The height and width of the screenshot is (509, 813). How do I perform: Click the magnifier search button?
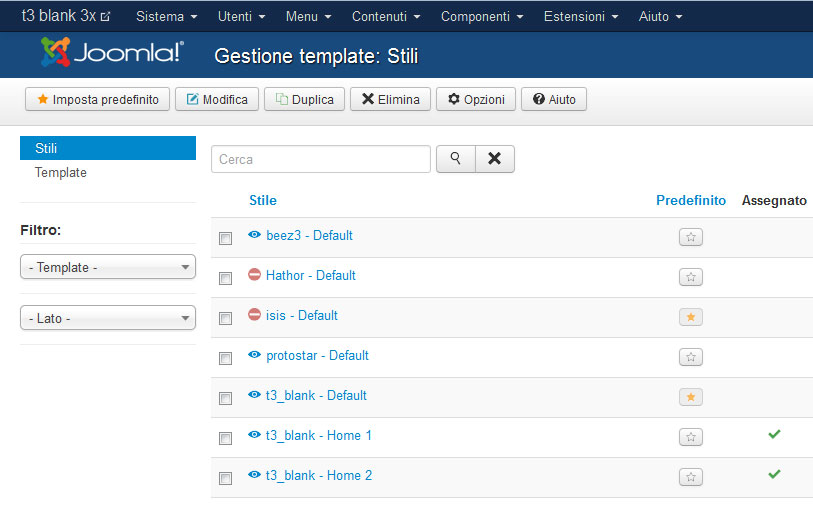pos(456,159)
